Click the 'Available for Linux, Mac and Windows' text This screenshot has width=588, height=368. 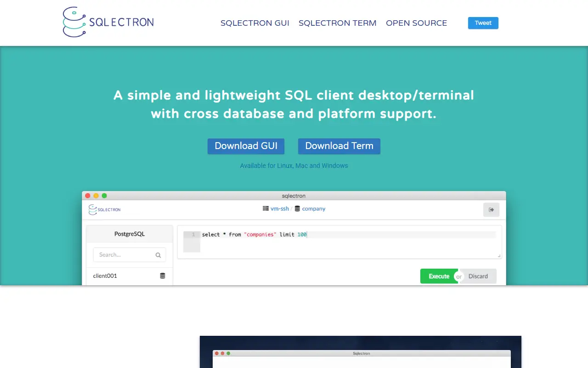click(294, 166)
